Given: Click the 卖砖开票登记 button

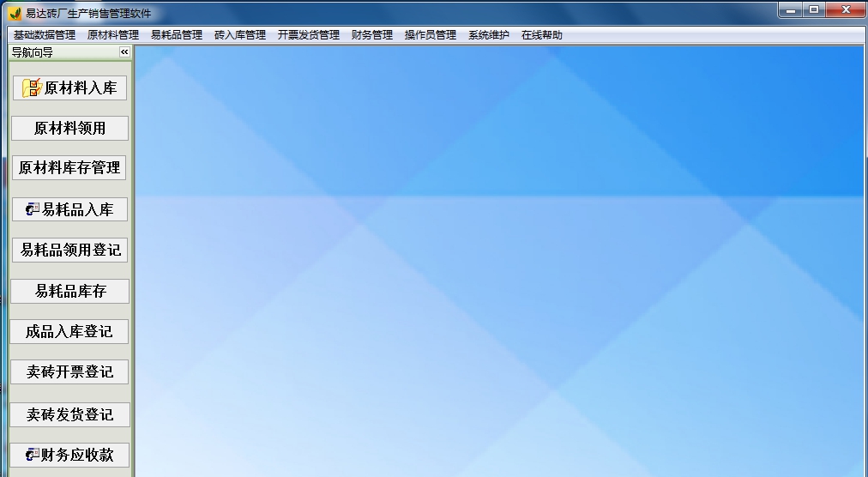Looking at the screenshot, I should click(69, 371).
